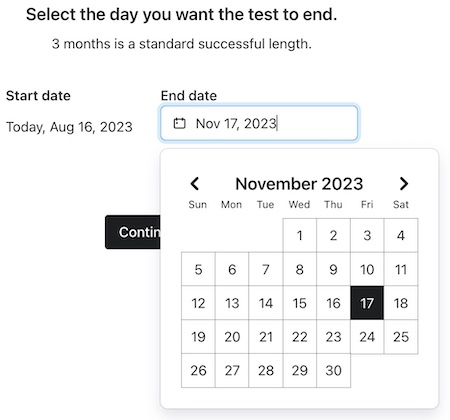Pick November 13 on the calendar
Screen dimensions: 450x420
coord(232,303)
